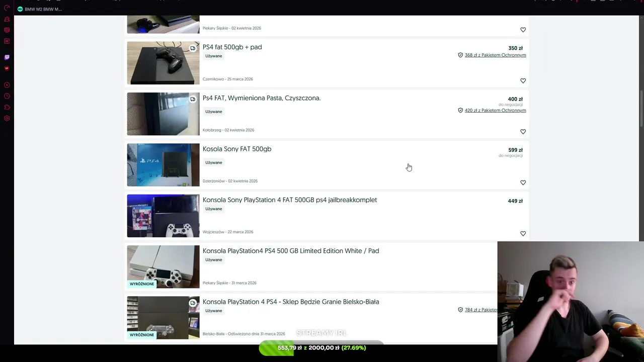Favorite the top Piekary Śląskie 02 kwietnia listing
Screen dimensions: 644x362
523,30
